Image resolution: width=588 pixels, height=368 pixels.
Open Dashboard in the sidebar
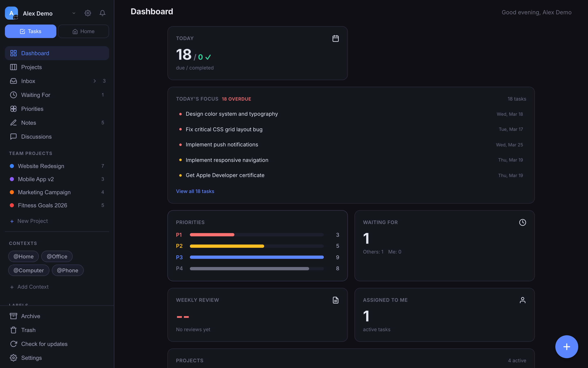pos(57,53)
